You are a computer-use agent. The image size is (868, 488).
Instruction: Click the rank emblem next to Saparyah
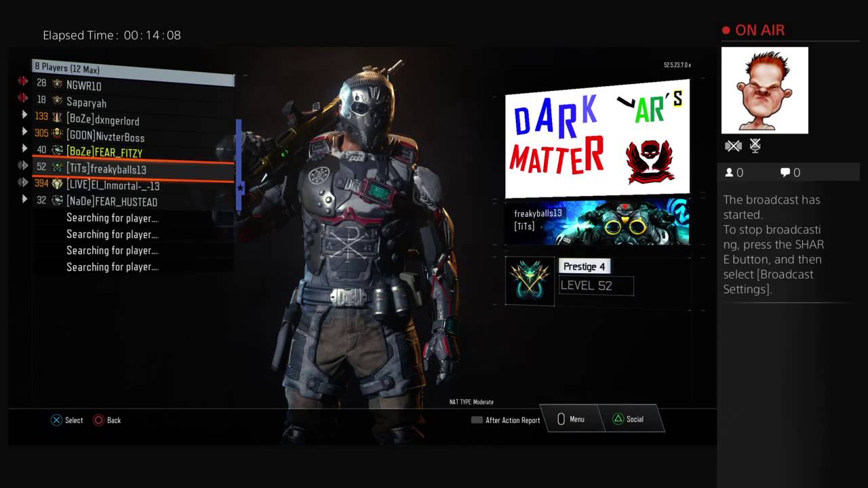click(58, 100)
